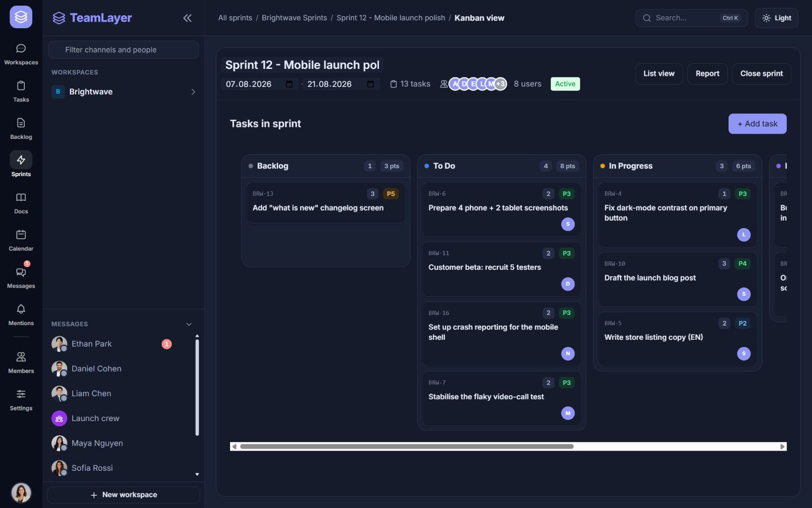Open card BRW-13 changelog screen
This screenshot has height=508, width=812.
pos(326,203)
